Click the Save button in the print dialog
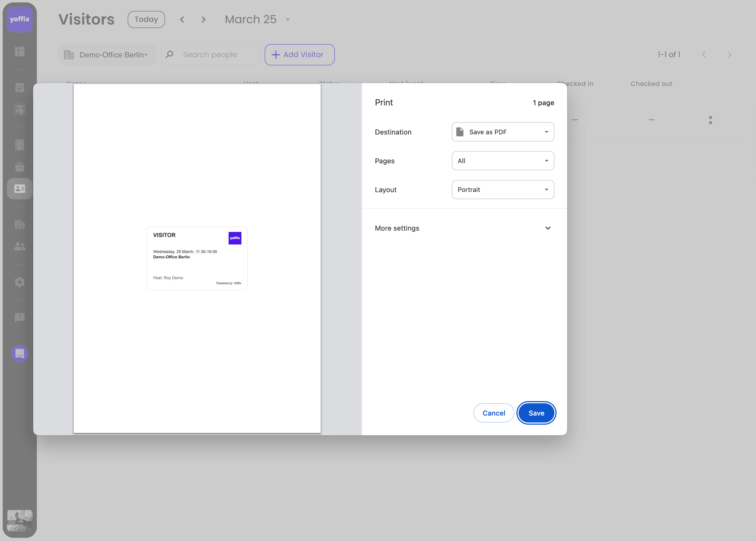This screenshot has width=756, height=541. click(x=536, y=413)
